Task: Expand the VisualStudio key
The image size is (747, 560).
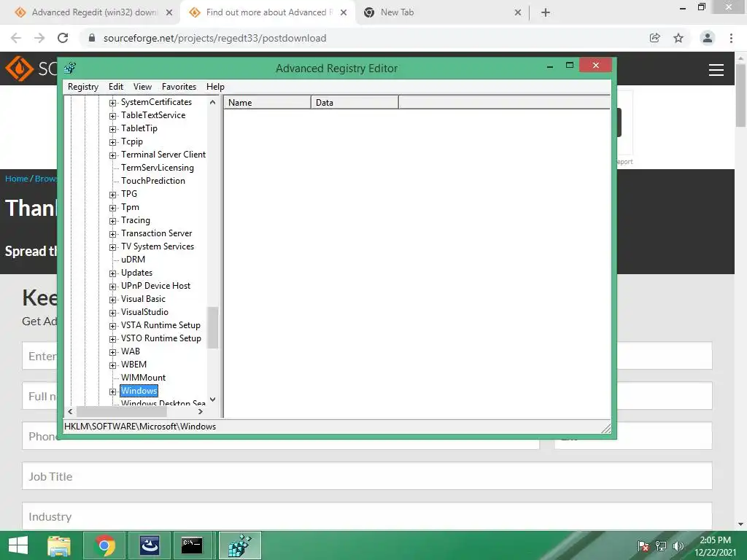Action: pyautogui.click(x=112, y=313)
